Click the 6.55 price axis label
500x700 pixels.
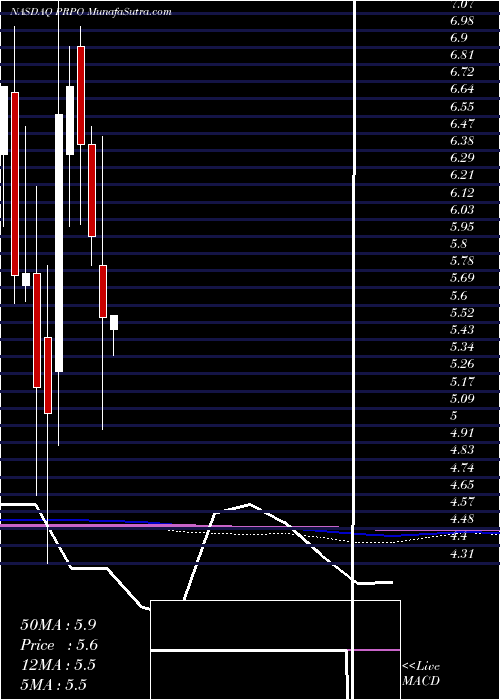tap(462, 107)
